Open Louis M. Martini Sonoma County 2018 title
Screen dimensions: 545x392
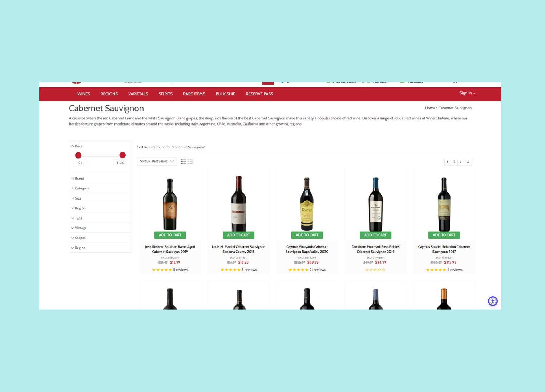coord(238,249)
